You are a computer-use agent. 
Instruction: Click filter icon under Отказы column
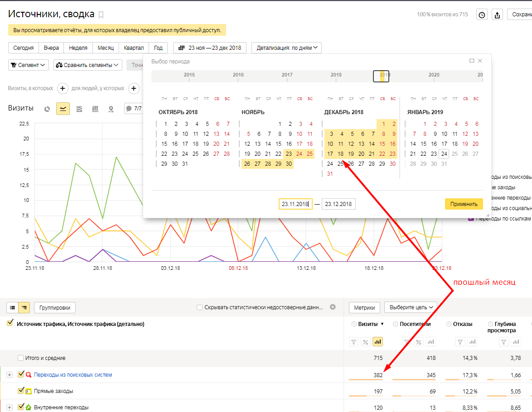tap(460, 342)
